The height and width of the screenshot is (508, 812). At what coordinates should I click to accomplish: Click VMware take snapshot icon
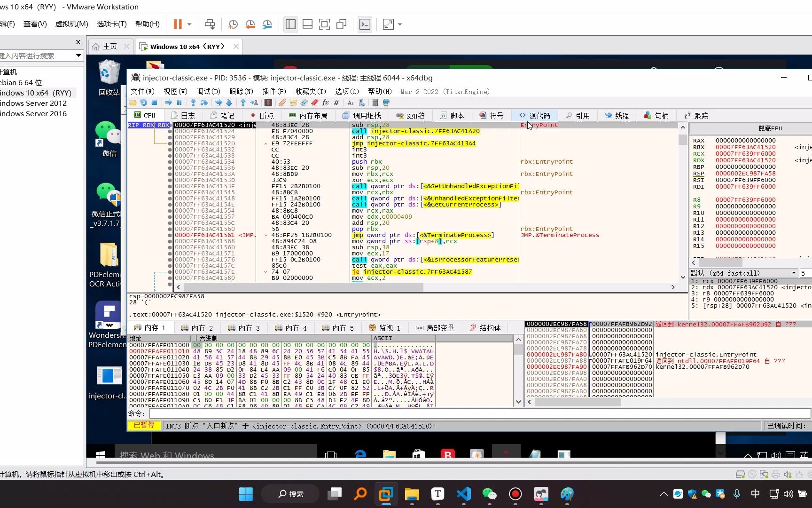click(x=233, y=24)
